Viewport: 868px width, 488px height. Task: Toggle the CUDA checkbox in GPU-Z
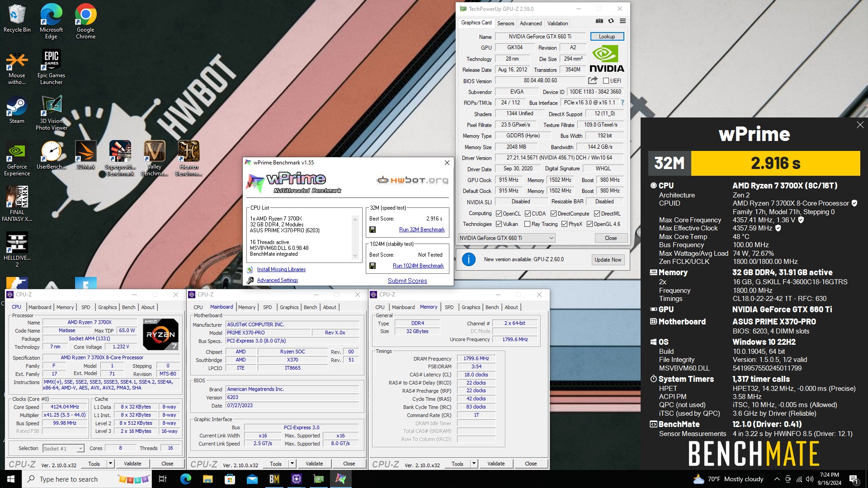pos(528,214)
